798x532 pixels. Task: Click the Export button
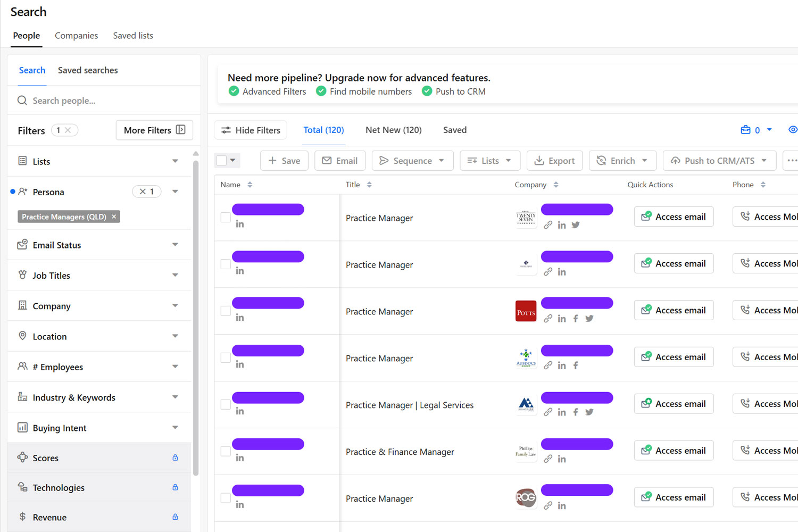554,160
